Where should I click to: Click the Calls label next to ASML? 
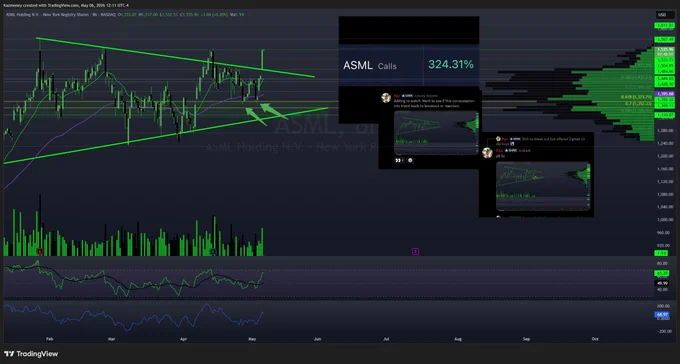(x=387, y=66)
